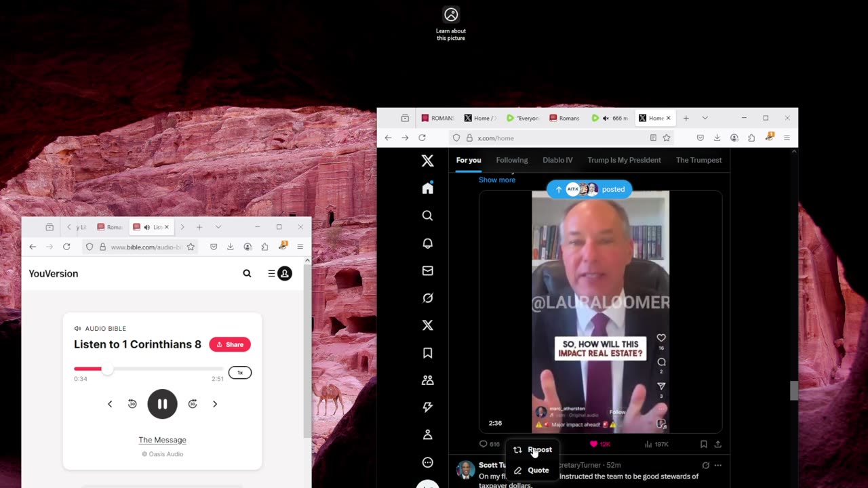Open More circle icon in X sidebar
Viewport: 868px width, 488px height.
pos(427,462)
